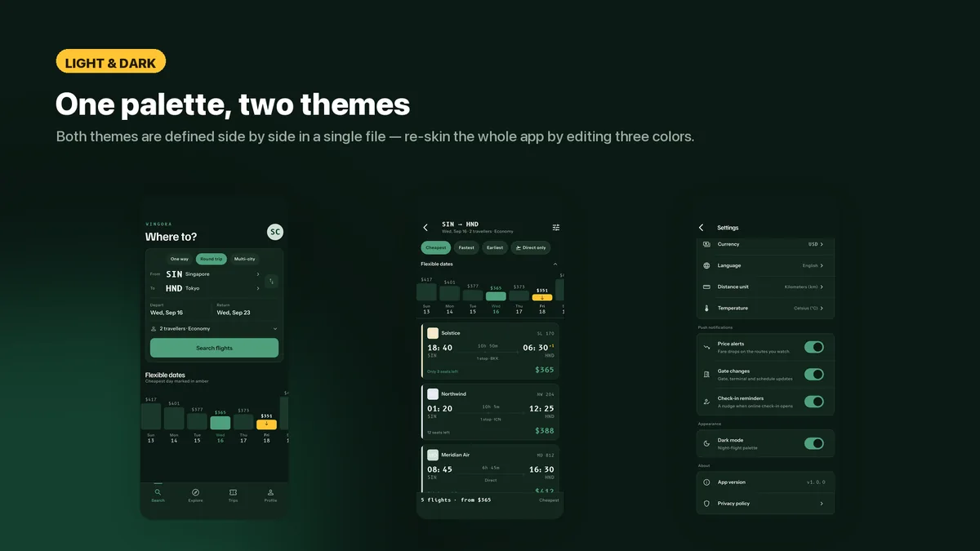Open the Privacy policy chevron
The width and height of the screenshot is (980, 551).
click(x=822, y=504)
